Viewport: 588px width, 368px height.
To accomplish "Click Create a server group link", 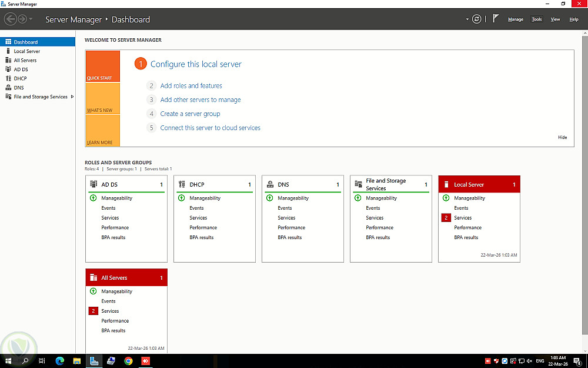I will (190, 114).
